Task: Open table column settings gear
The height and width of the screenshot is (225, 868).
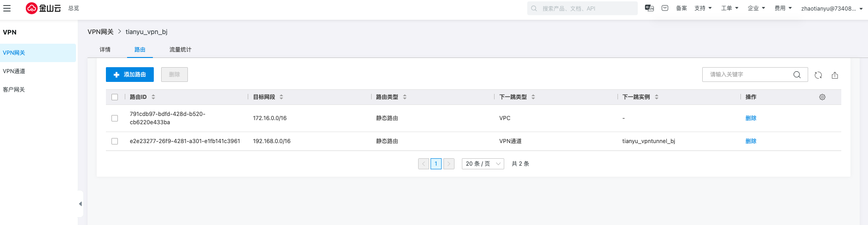Action: pyautogui.click(x=822, y=97)
